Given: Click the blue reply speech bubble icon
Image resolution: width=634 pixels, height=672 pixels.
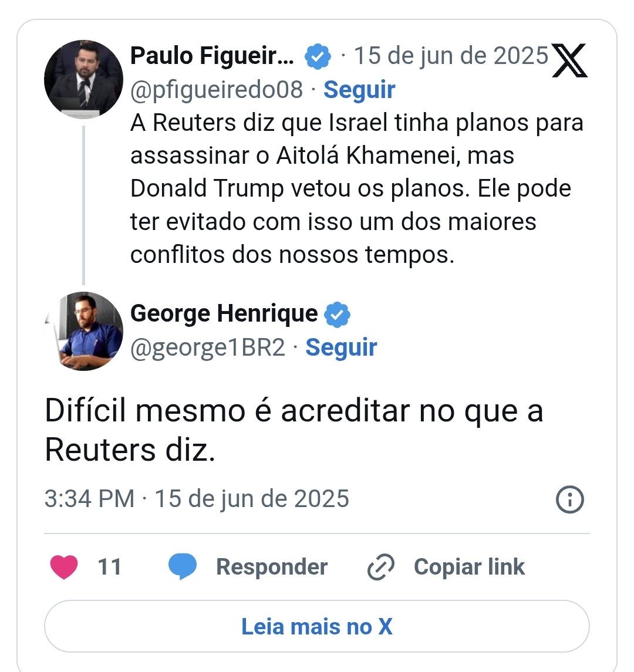Looking at the screenshot, I should 182,566.
